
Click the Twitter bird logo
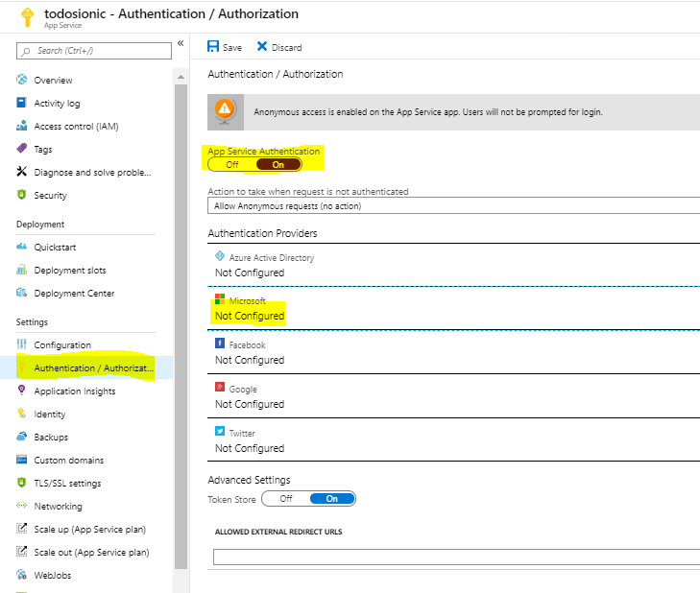[220, 431]
